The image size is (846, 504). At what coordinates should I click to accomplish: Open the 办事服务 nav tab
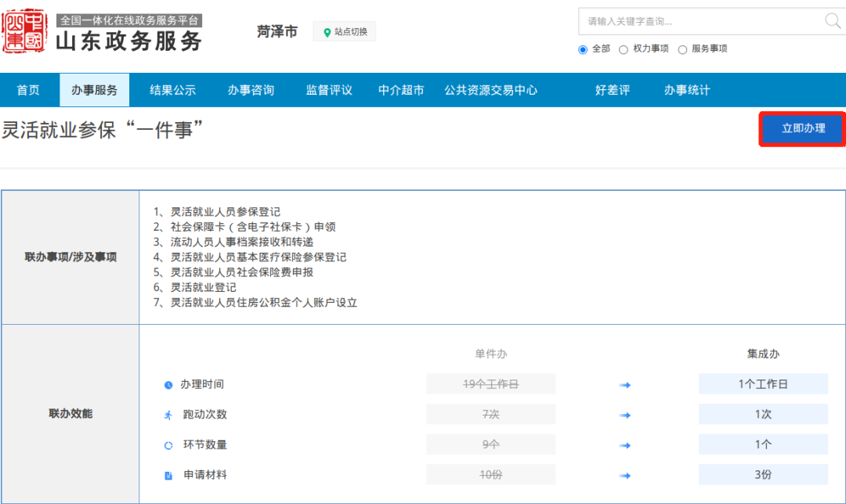95,90
